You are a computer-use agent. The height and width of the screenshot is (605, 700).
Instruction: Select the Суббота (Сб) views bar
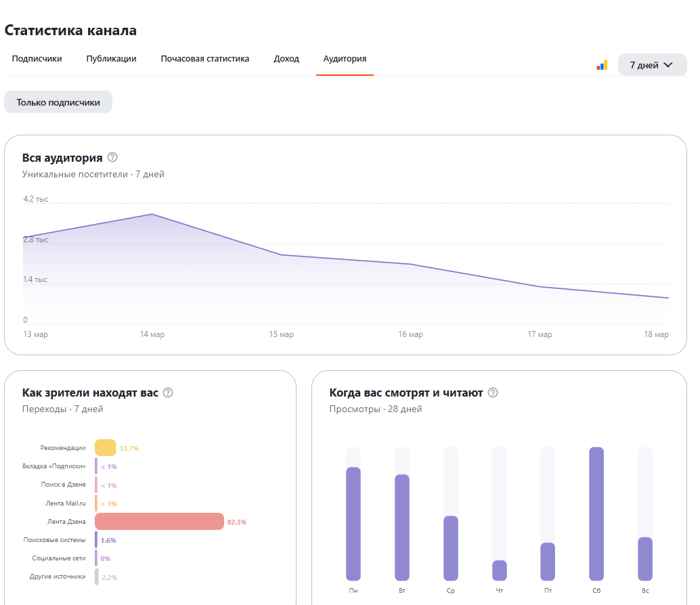click(x=596, y=514)
